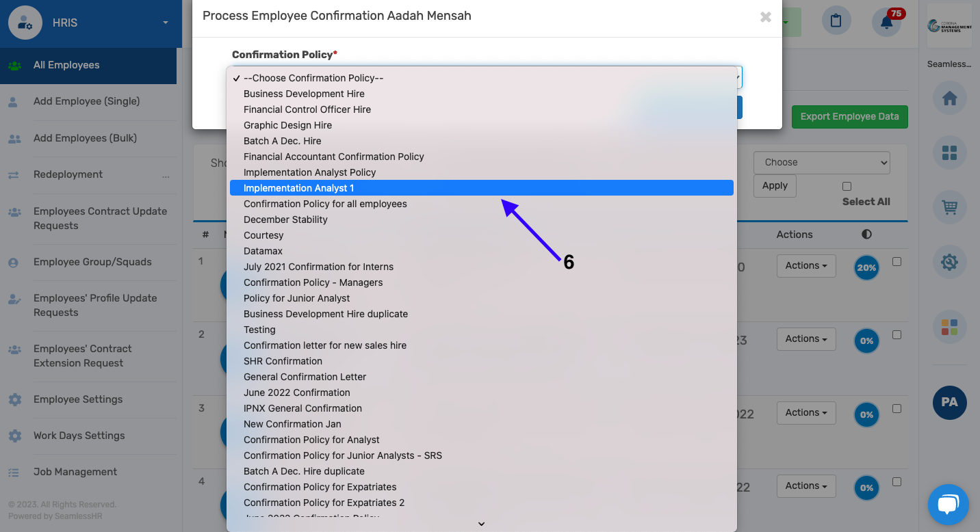Open the apps grid icon on the right sidebar
The height and width of the screenshot is (532, 980).
click(x=949, y=153)
